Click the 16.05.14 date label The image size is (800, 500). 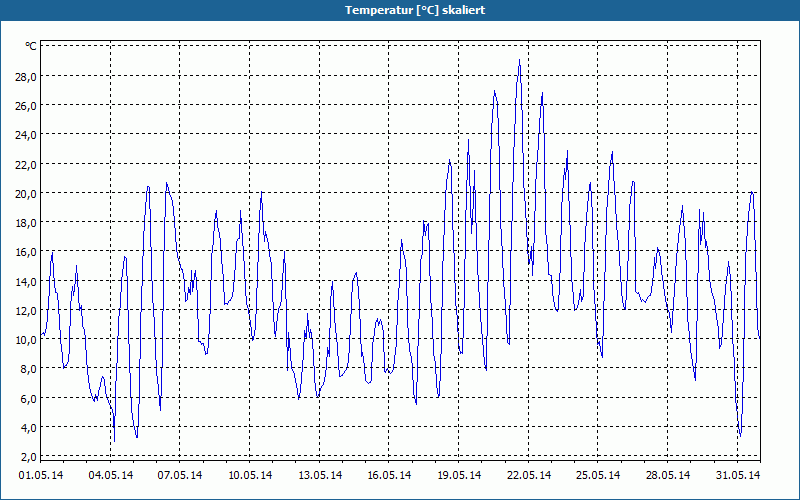coord(389,475)
